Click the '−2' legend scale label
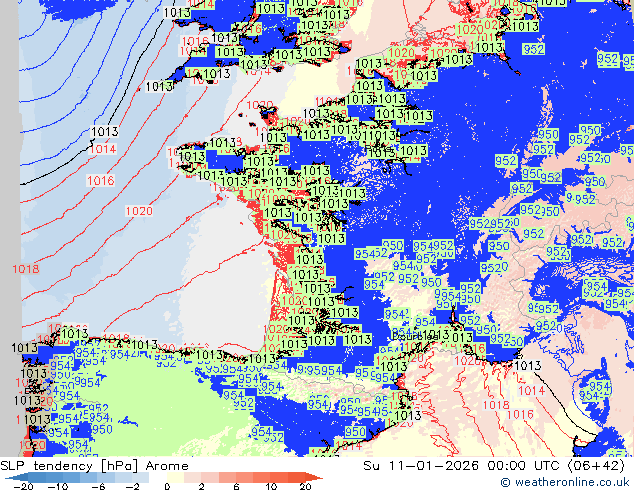 (x=133, y=486)
